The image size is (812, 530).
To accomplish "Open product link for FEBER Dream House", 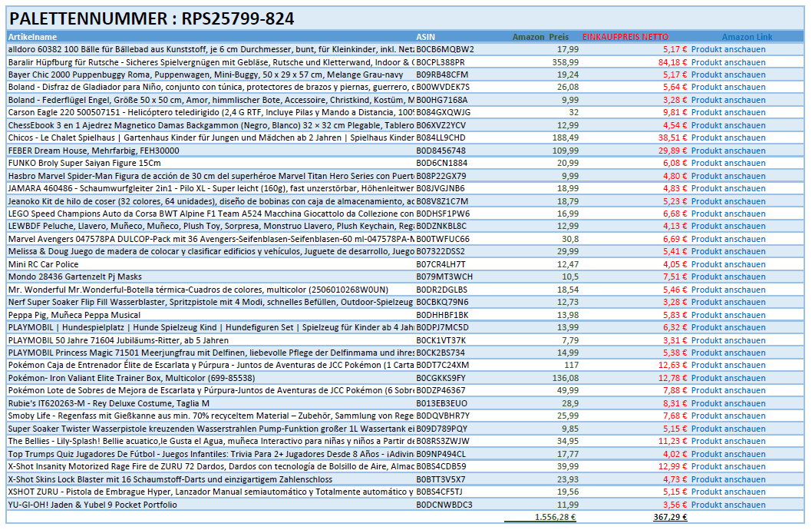I will (x=728, y=151).
